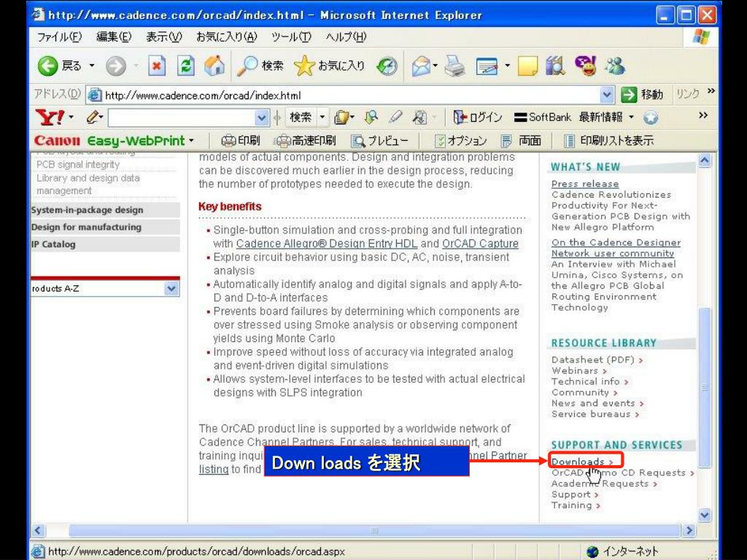747x560 pixels.
Task: Expand the Back button history dropdown arrow
Action: point(92,66)
